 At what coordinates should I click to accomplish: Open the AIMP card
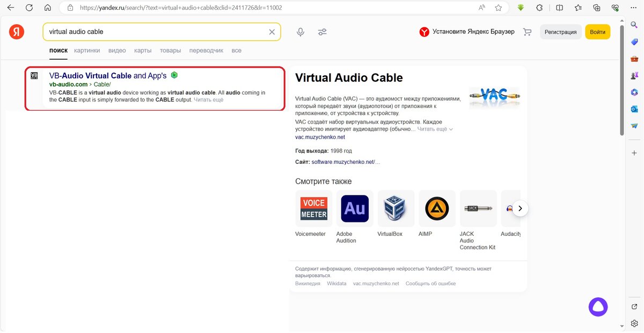pyautogui.click(x=437, y=214)
